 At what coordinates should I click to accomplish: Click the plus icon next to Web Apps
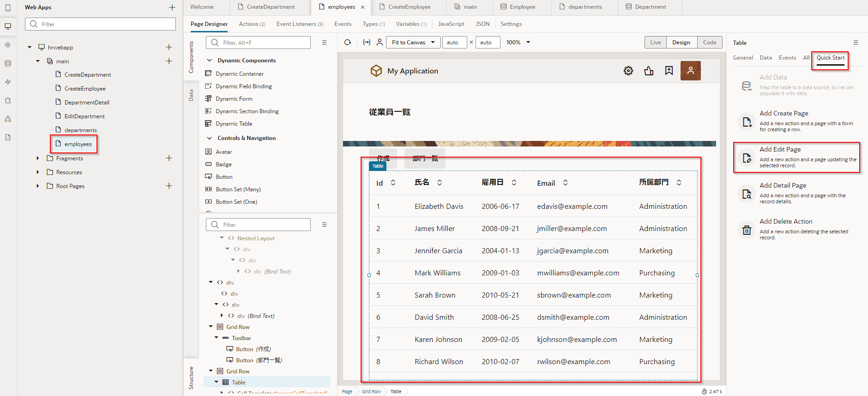[x=172, y=7]
